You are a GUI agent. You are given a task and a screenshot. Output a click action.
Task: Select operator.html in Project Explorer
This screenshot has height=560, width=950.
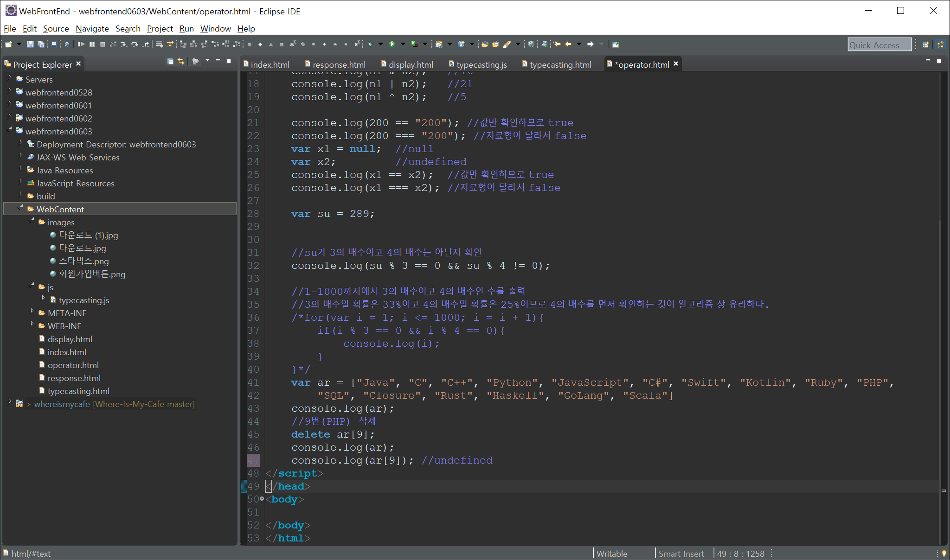73,365
